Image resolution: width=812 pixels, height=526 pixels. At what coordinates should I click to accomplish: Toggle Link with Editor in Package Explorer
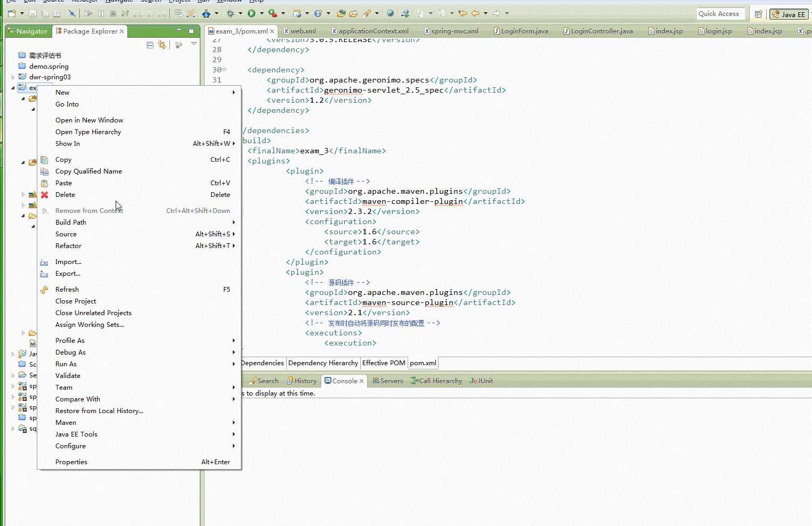pyautogui.click(x=162, y=45)
